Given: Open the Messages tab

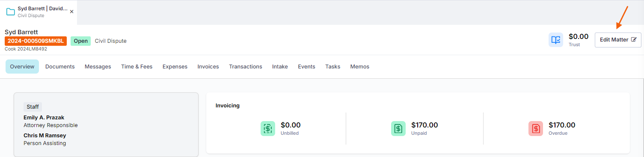Looking at the screenshot, I should [98, 67].
